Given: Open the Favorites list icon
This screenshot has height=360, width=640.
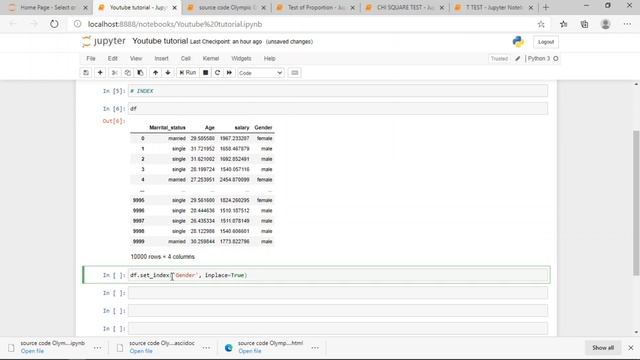Looking at the screenshot, I should pos(564,24).
